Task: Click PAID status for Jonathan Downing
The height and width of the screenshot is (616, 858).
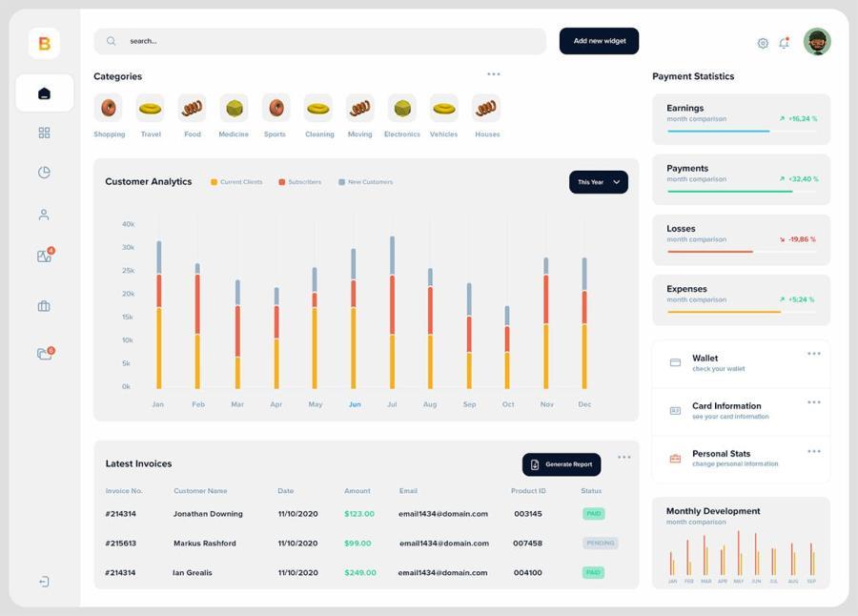Action: [594, 514]
